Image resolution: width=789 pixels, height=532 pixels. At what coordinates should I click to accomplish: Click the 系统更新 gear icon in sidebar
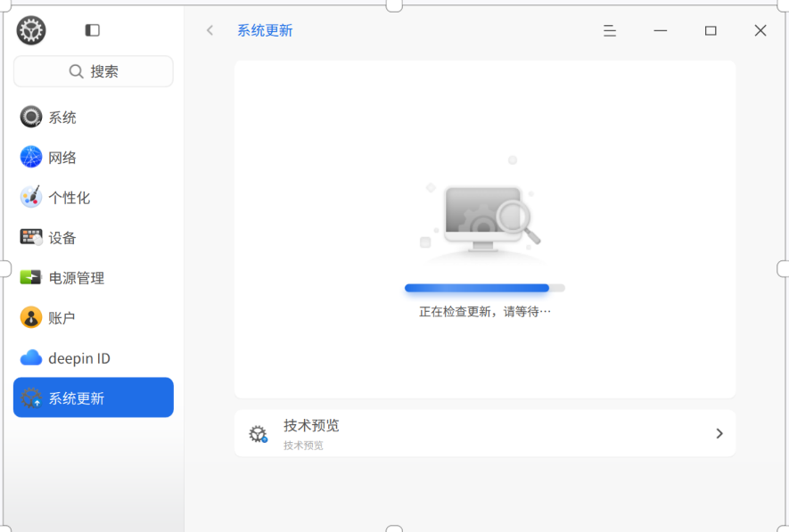[31, 397]
